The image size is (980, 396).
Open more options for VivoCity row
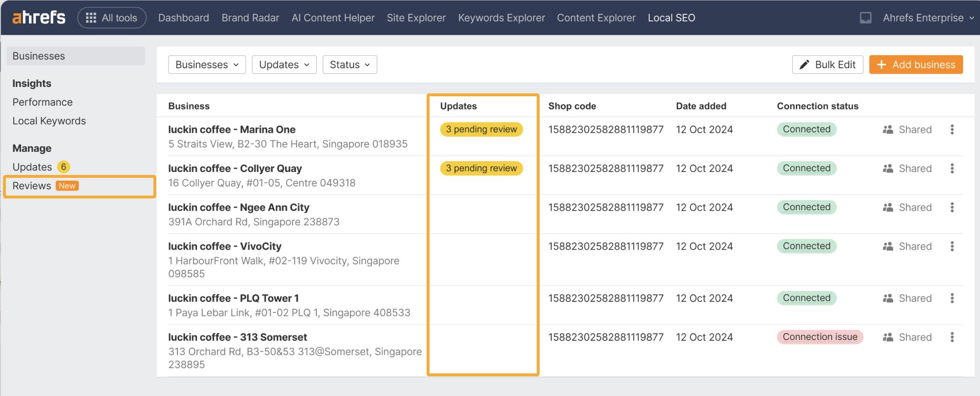952,246
